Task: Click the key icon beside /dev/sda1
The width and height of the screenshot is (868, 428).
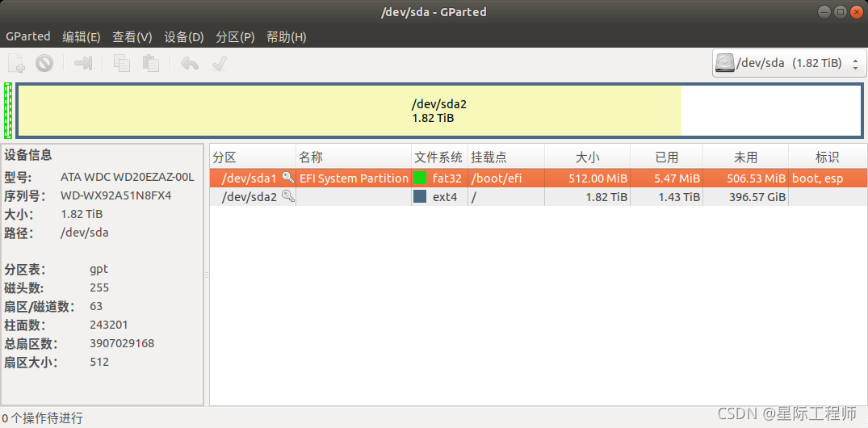Action: point(288,178)
